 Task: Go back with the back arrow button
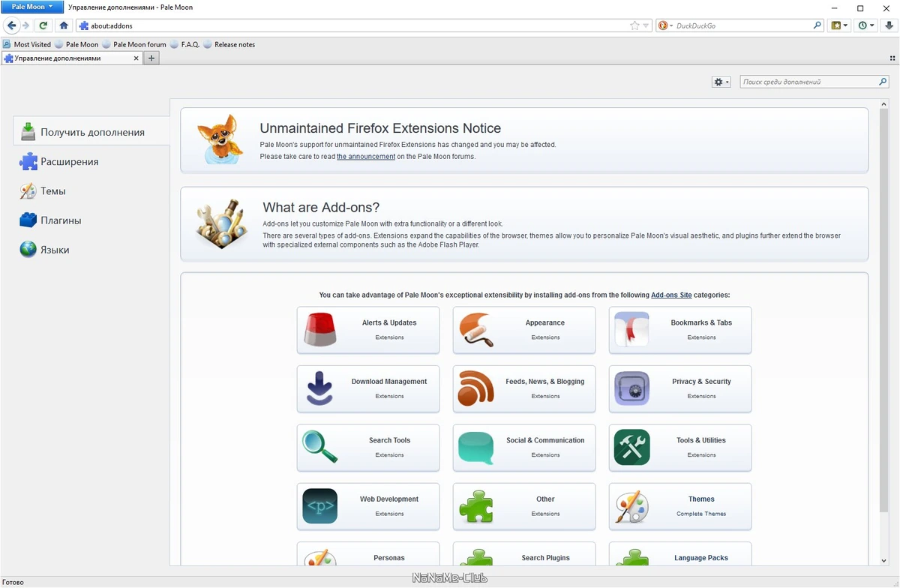point(11,25)
